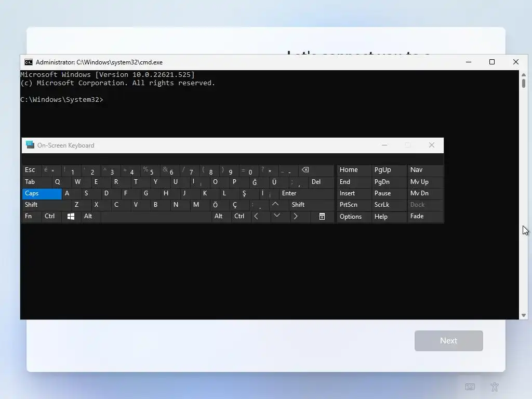Tap the W key
This screenshot has height=399, width=532.
click(81, 182)
